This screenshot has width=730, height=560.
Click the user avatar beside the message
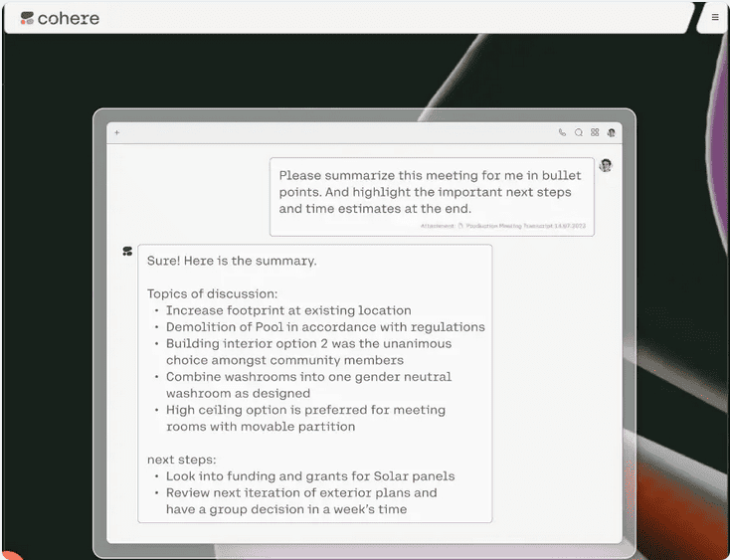click(605, 165)
